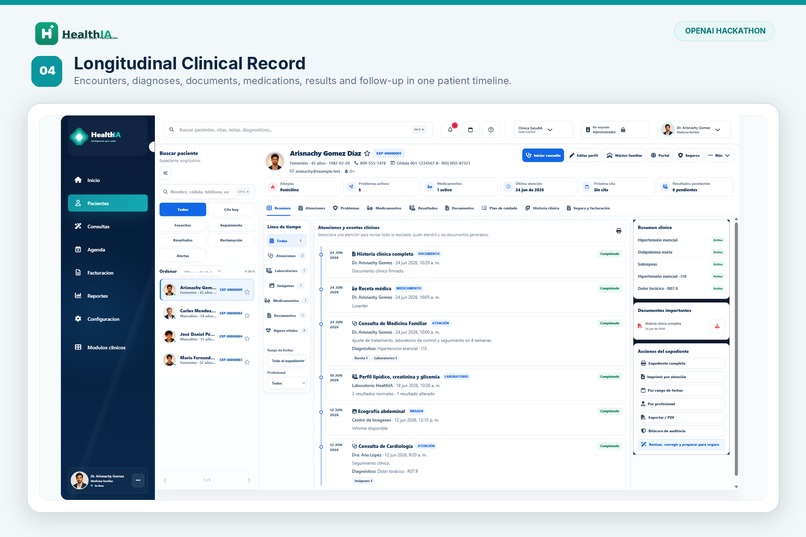The width and height of the screenshot is (806, 537).
Task: Switch to the Atenciones tab
Action: [x=312, y=208]
